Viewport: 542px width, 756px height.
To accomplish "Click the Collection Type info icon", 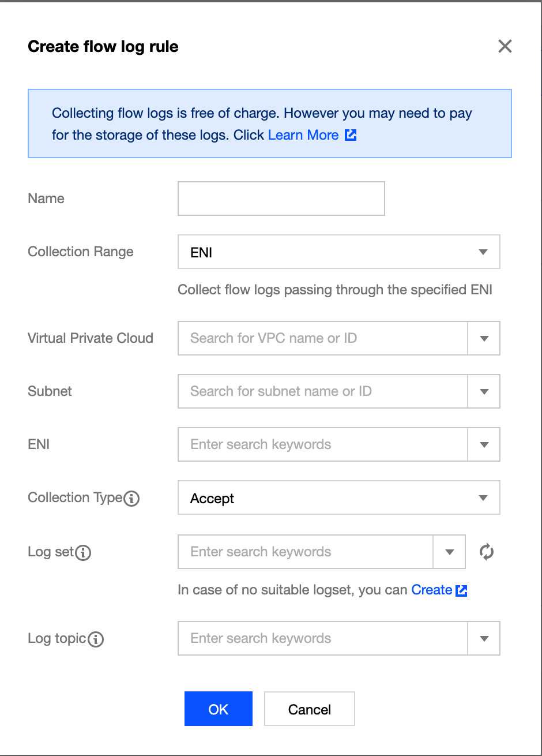I will pyautogui.click(x=132, y=498).
